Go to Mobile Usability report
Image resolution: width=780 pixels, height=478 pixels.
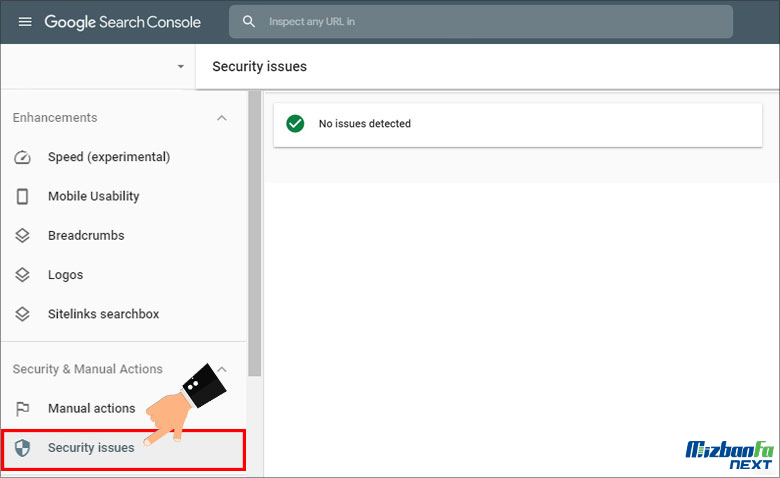[94, 196]
